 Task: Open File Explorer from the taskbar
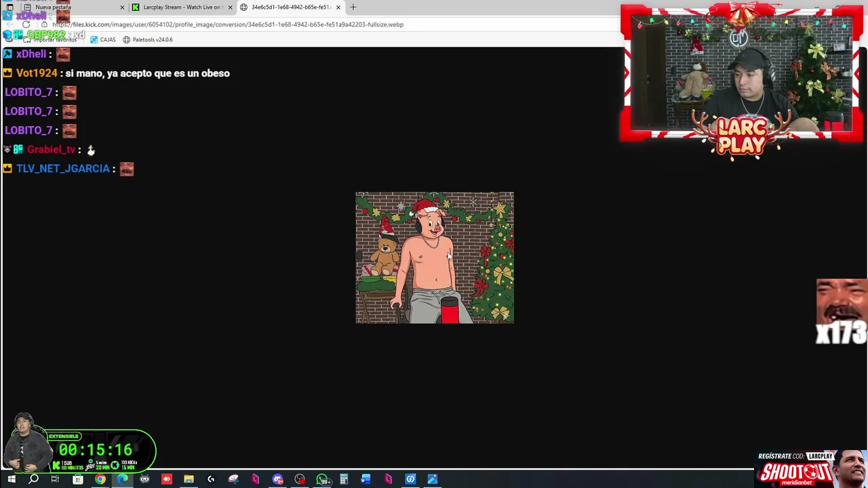coord(189,479)
